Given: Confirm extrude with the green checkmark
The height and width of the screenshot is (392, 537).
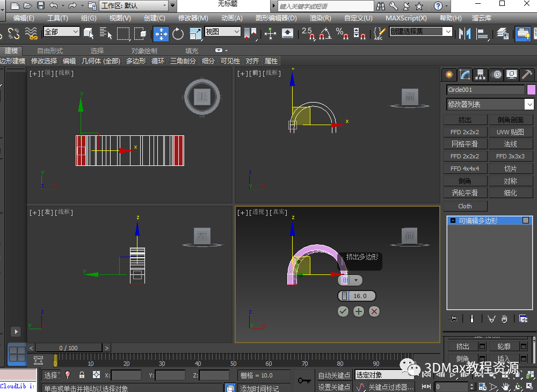Looking at the screenshot, I should 343,311.
